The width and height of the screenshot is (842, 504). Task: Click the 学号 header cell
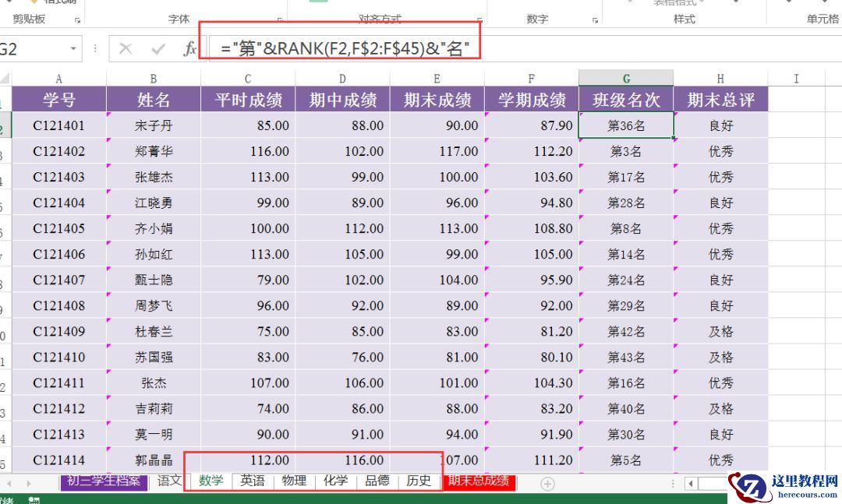pyautogui.click(x=59, y=99)
